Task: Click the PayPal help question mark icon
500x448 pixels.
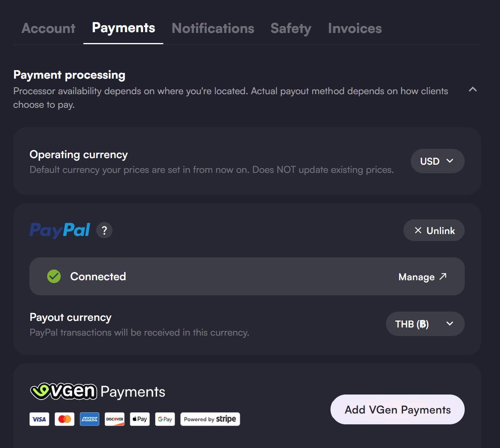Action: tap(104, 231)
